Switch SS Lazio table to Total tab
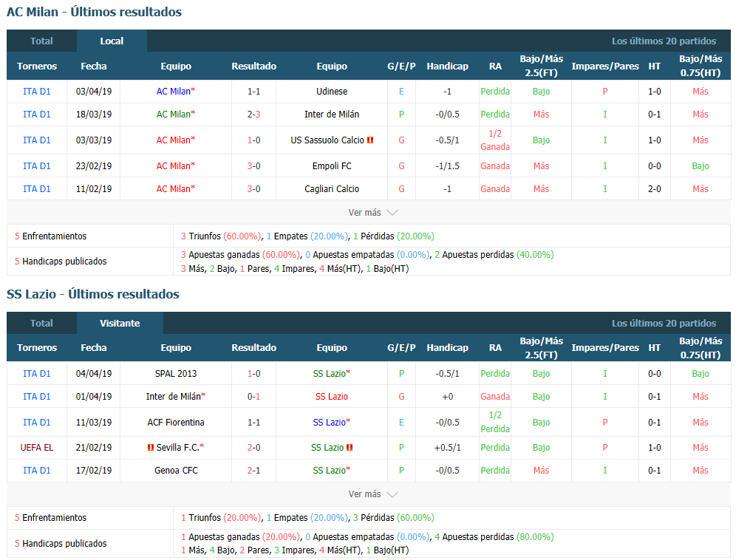This screenshot has height=560, width=736. pyautogui.click(x=42, y=323)
